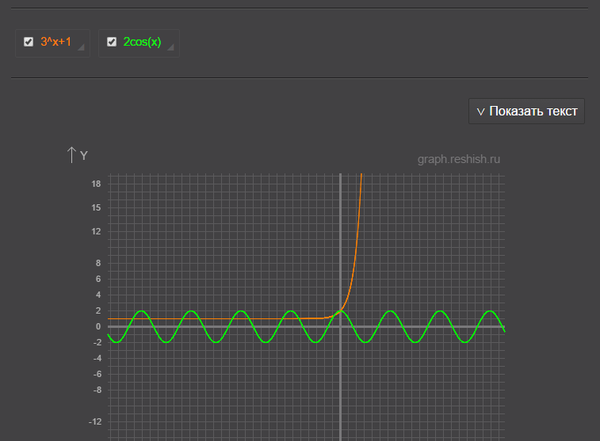The image size is (600, 441).
Task: Toggle the 2cos(x) graph checkbox
Action: (112, 42)
